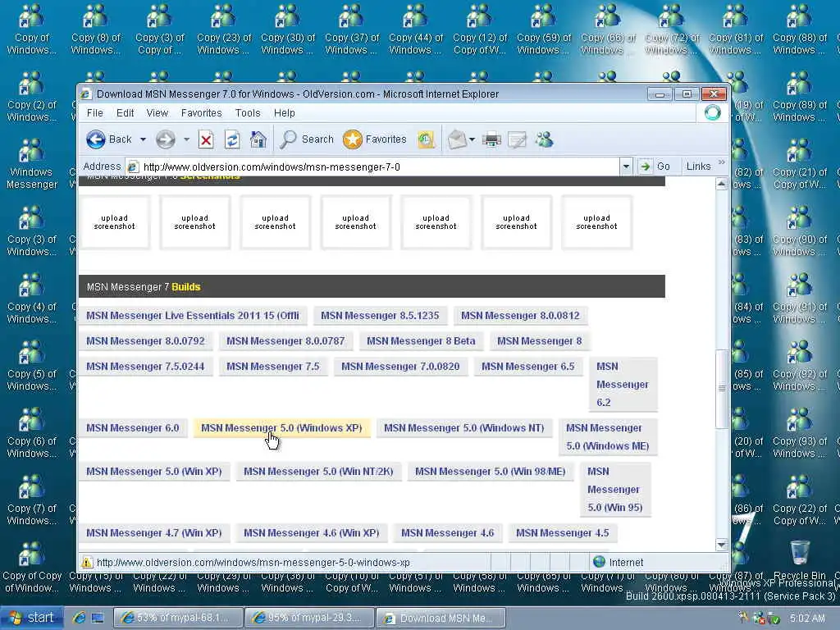
Task: Open the File menu
Action: (95, 113)
